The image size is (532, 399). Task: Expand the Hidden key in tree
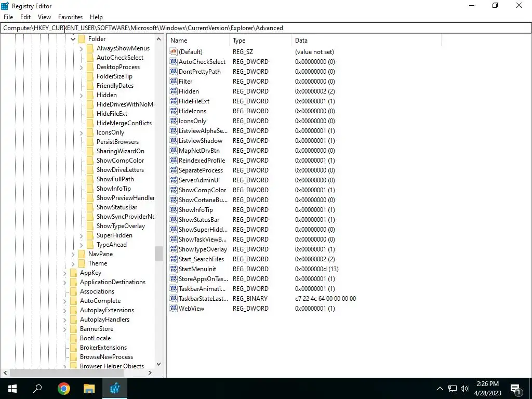pos(82,96)
